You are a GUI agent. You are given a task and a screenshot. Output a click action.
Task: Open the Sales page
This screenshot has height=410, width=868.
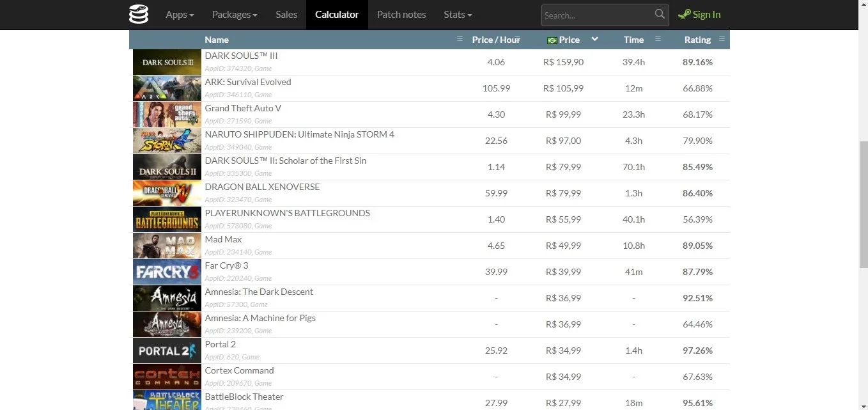[286, 14]
